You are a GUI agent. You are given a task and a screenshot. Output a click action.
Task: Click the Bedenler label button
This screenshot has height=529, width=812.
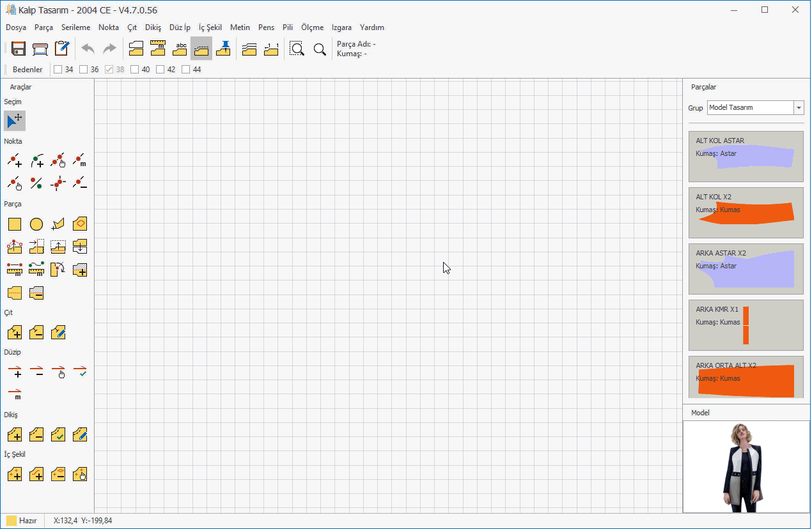click(x=27, y=70)
